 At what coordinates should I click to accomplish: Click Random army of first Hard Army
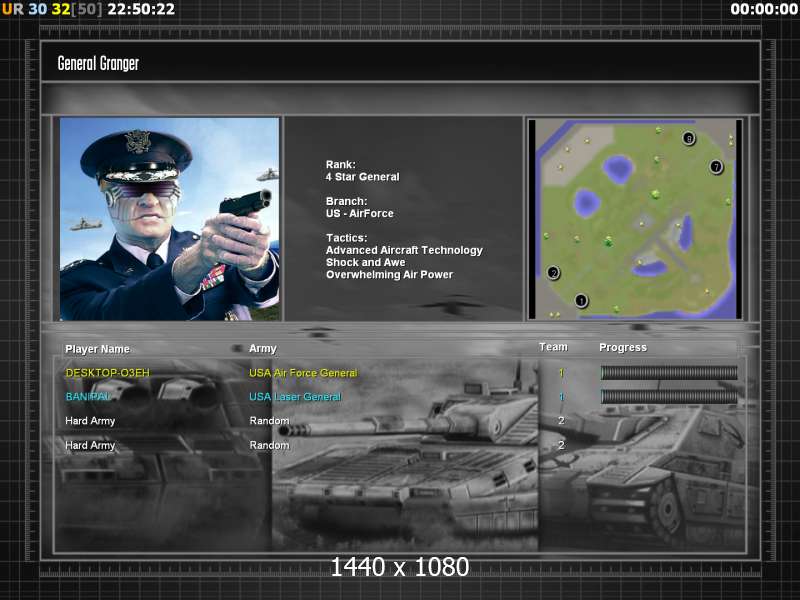(x=269, y=421)
